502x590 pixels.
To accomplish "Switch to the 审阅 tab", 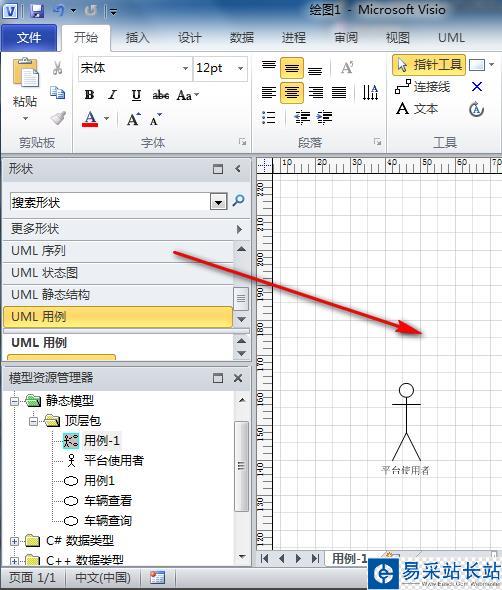I will point(346,38).
